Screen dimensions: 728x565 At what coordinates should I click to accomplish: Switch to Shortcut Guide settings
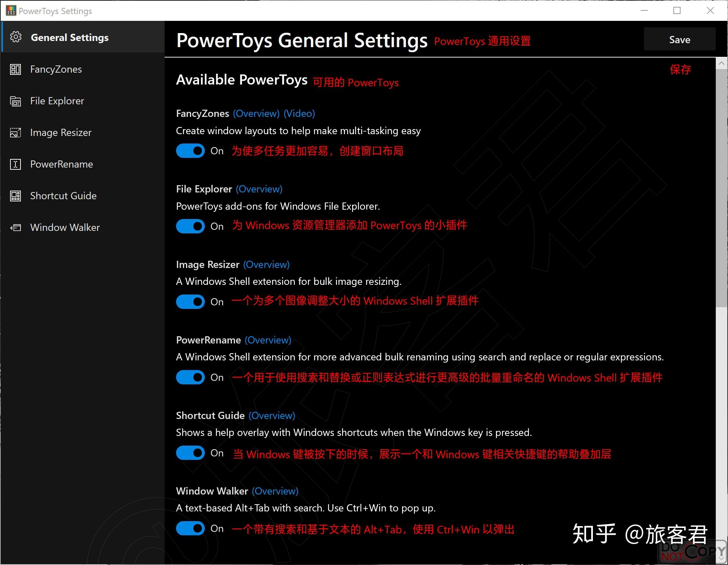63,196
